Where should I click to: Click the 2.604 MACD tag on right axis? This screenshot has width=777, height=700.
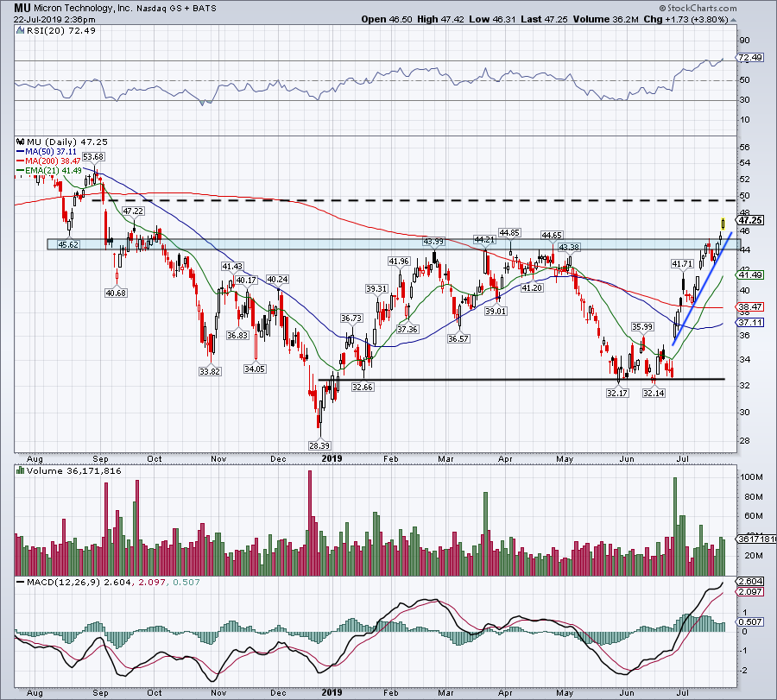point(750,582)
